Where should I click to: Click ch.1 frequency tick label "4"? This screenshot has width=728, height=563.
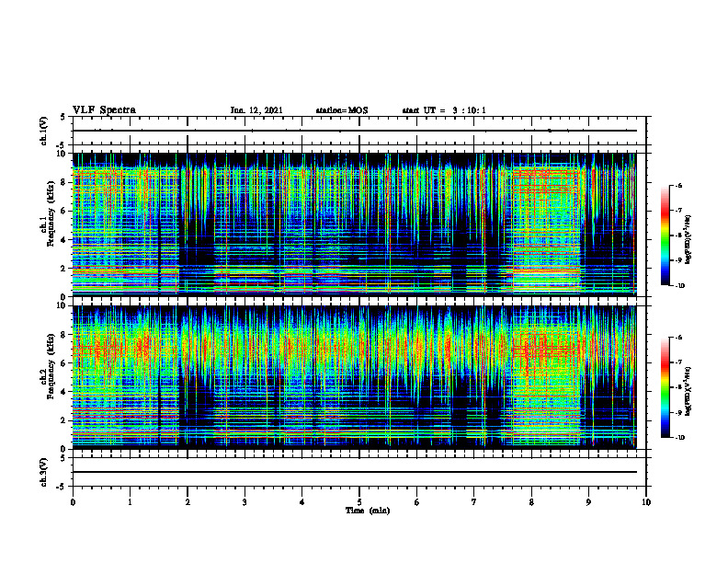point(64,240)
